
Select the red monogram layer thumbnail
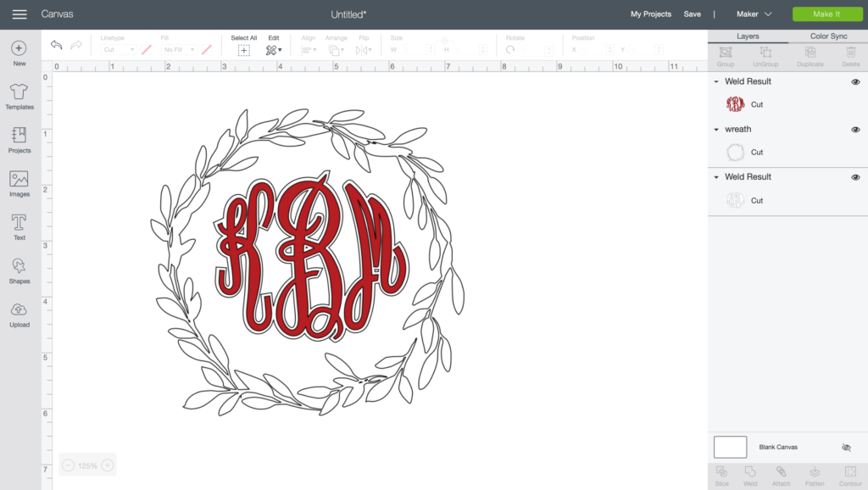tap(735, 104)
